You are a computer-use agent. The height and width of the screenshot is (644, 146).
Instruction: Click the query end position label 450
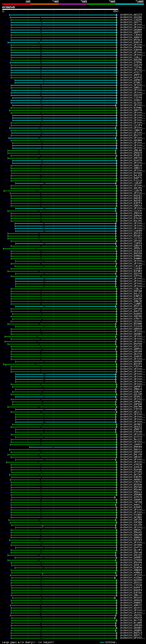[x=115, y=11]
